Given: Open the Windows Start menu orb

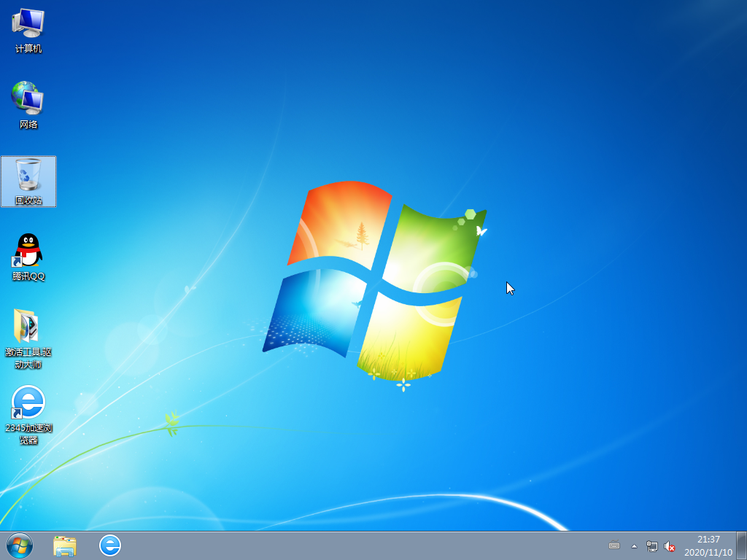Looking at the screenshot, I should (20, 545).
